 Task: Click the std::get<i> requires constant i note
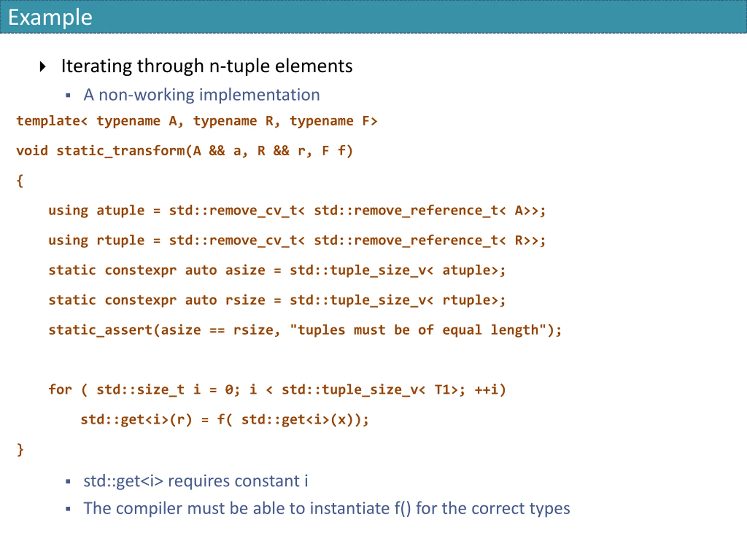click(196, 481)
